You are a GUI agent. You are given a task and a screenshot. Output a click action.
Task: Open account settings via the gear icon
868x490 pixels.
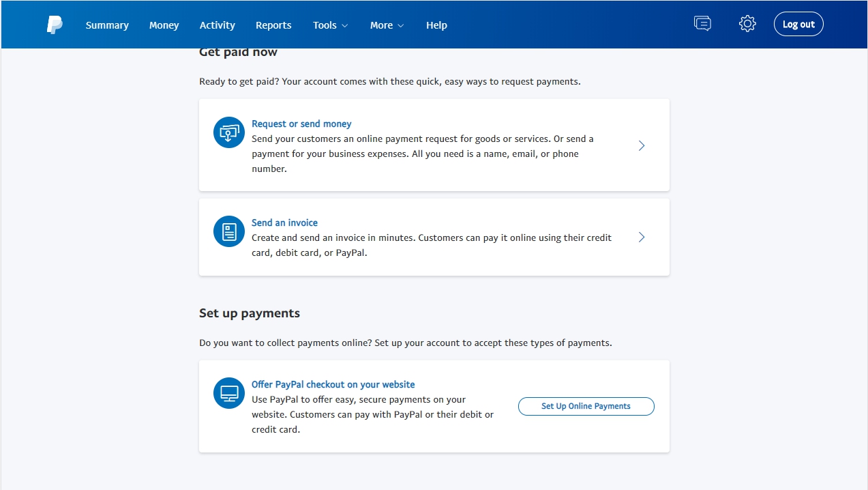coord(747,23)
